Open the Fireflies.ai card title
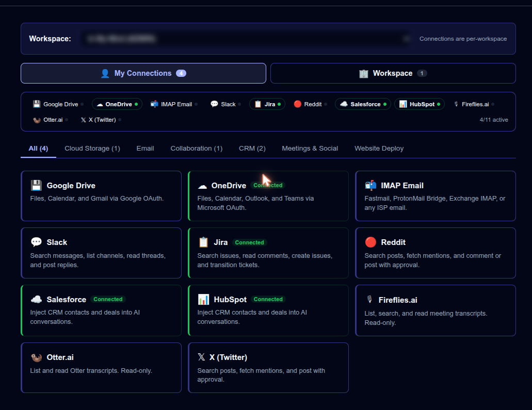Screen dimensions: 532x410 [x=398, y=300]
